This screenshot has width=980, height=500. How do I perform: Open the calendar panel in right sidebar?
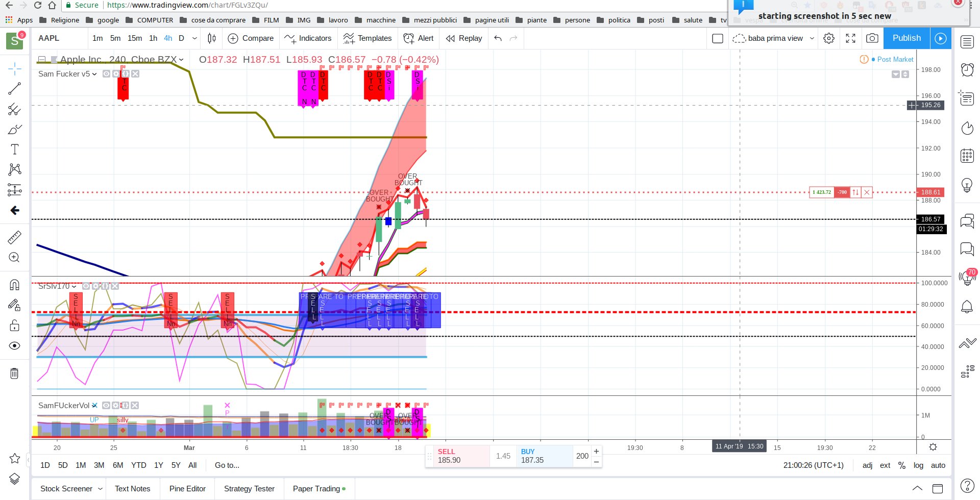click(967, 156)
